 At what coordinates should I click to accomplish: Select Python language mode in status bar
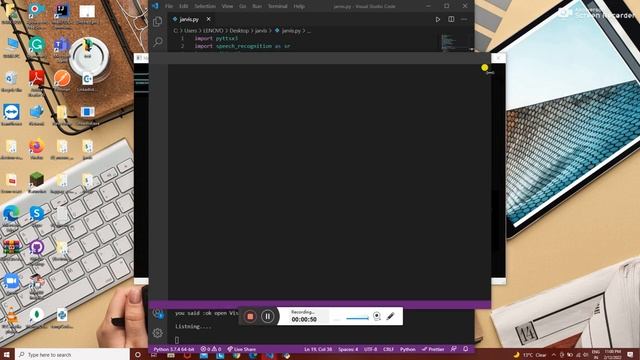(407, 349)
